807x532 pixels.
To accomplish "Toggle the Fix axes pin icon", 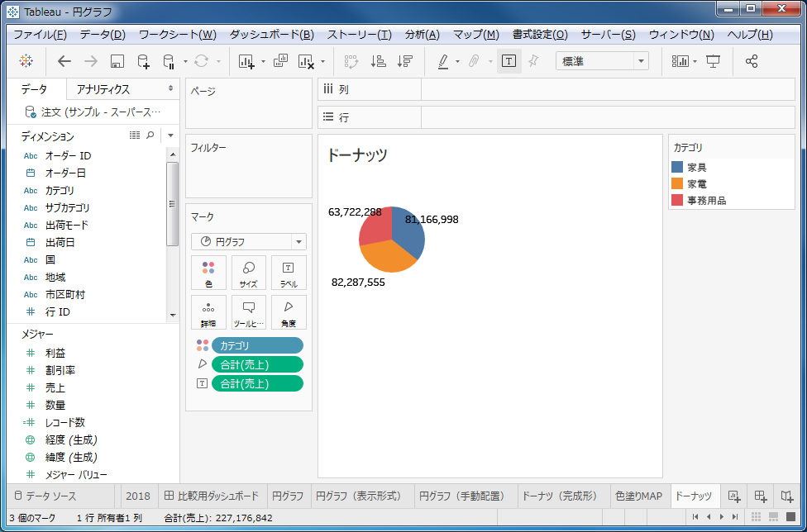I will click(x=533, y=61).
